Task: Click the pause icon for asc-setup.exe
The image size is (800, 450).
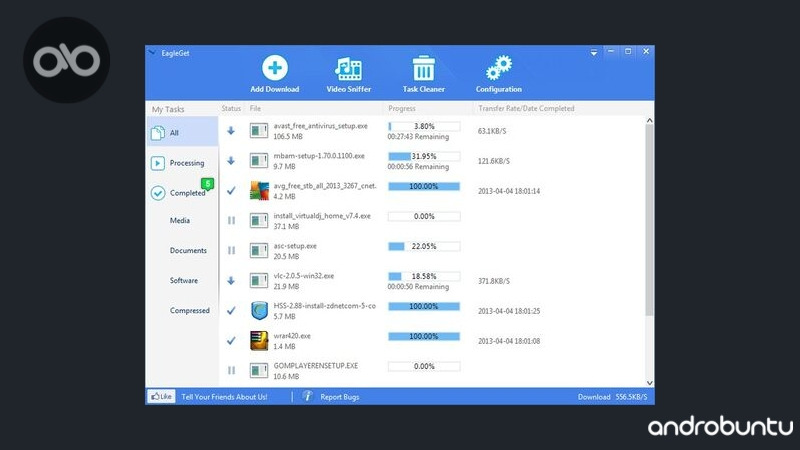Action: pos(231,251)
